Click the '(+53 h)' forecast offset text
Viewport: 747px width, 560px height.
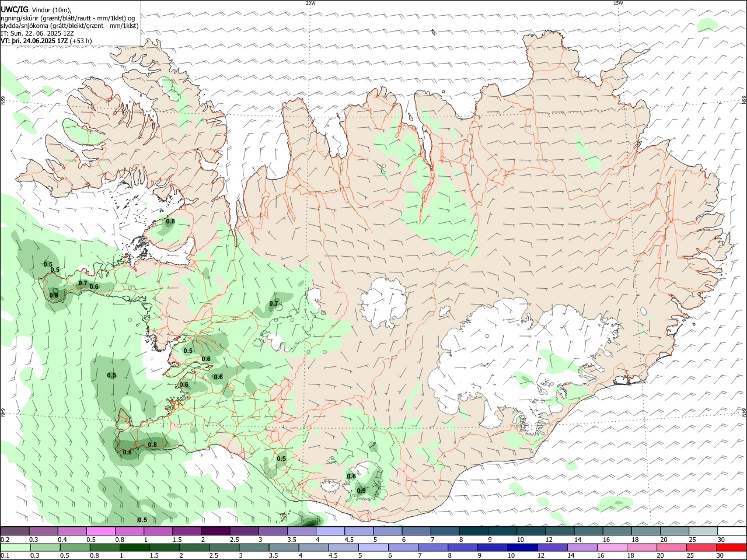(x=81, y=41)
